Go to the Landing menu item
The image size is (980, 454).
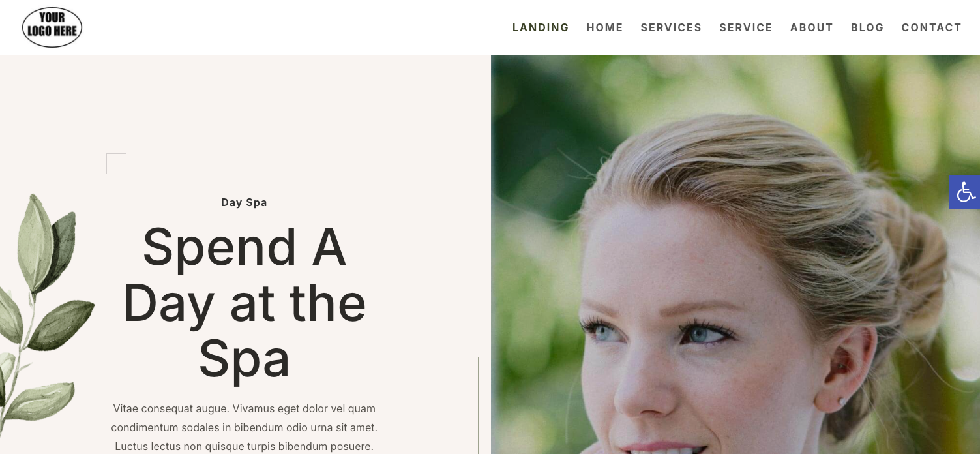pos(541,27)
